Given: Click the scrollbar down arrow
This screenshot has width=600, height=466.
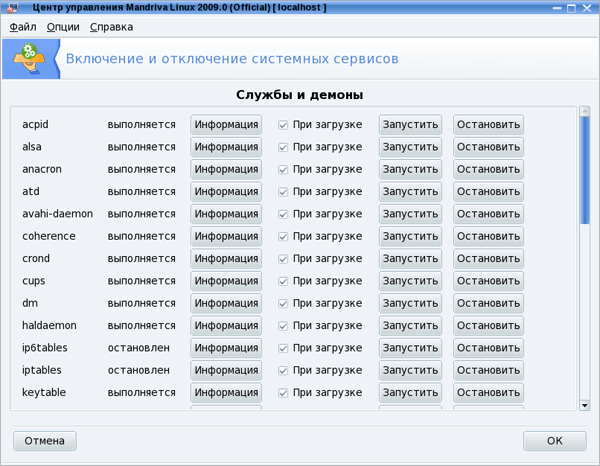Looking at the screenshot, I should (584, 405).
